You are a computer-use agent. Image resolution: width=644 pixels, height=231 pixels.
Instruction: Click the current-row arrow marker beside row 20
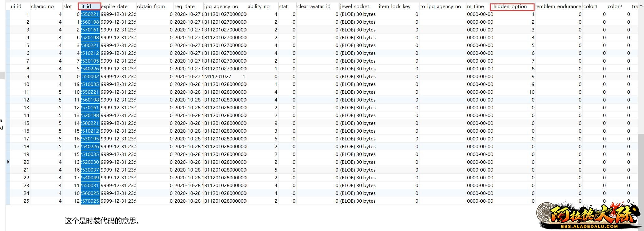[x=8, y=162]
